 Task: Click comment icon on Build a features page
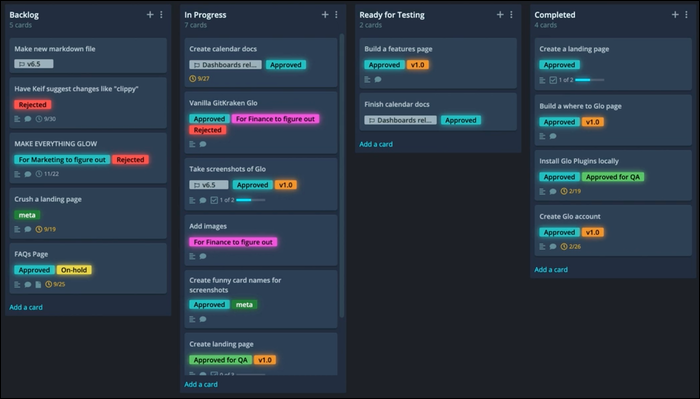[378, 79]
